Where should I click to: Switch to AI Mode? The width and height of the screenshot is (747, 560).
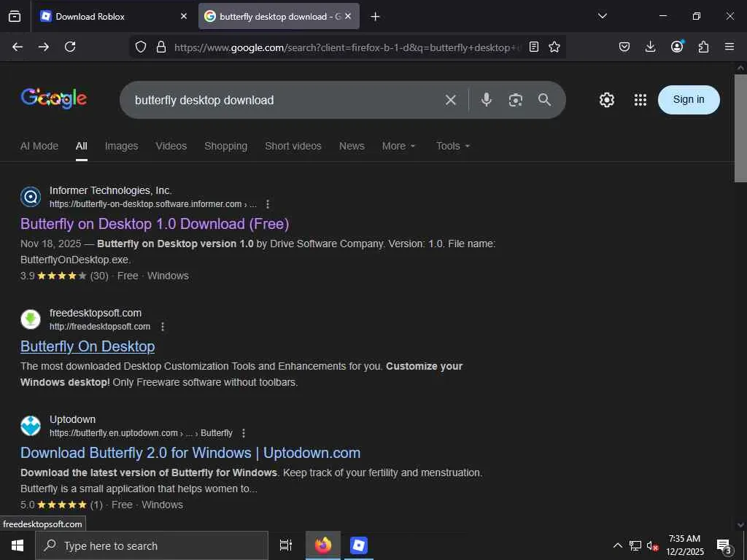point(39,146)
